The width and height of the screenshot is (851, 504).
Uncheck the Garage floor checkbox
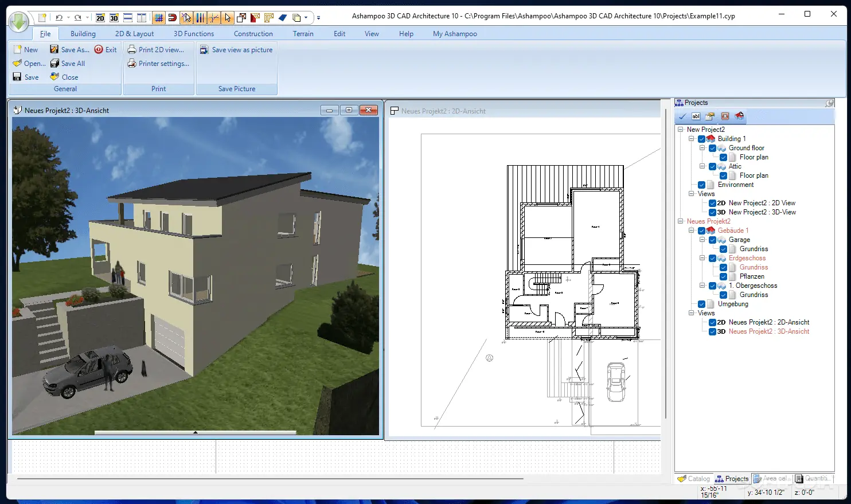712,240
